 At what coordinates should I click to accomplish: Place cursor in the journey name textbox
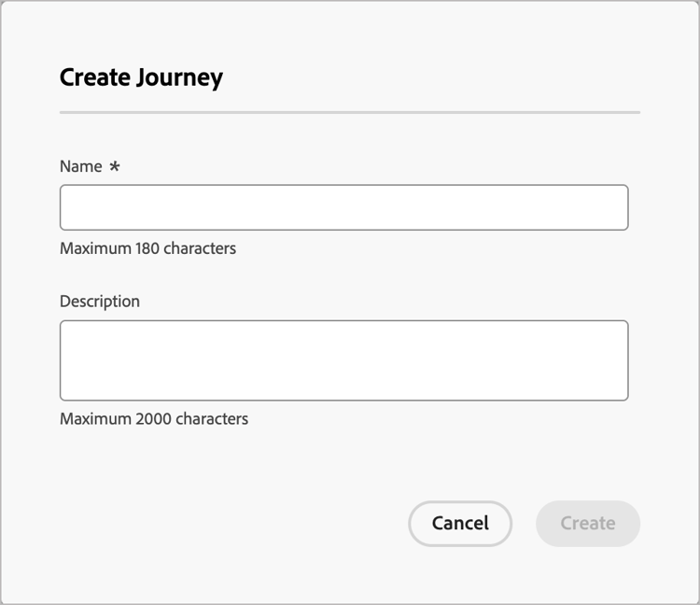[343, 207]
